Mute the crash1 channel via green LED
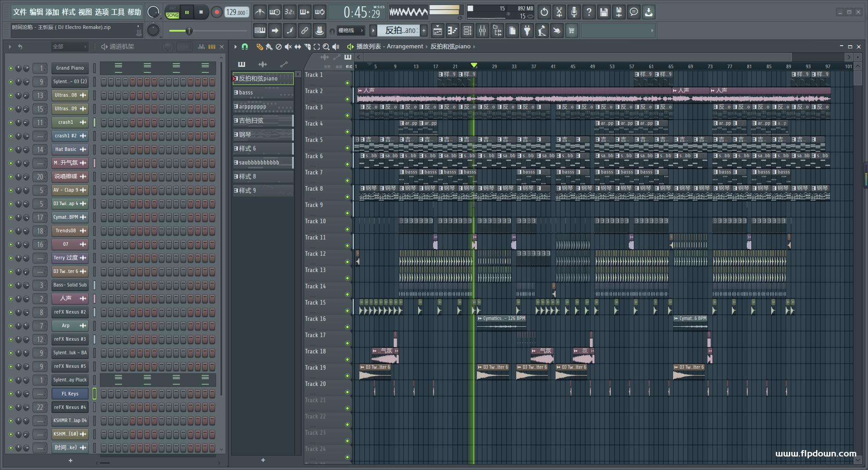Viewport: 868px width, 470px height. click(x=11, y=122)
